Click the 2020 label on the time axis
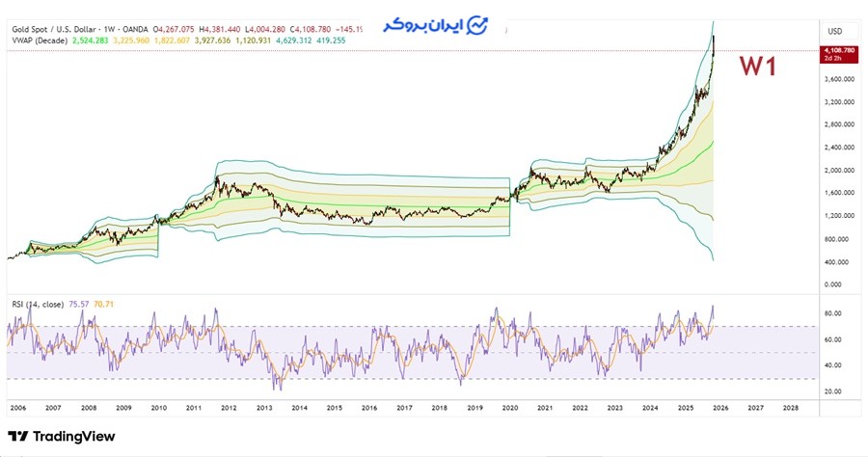The width and height of the screenshot is (868, 457). (x=509, y=408)
